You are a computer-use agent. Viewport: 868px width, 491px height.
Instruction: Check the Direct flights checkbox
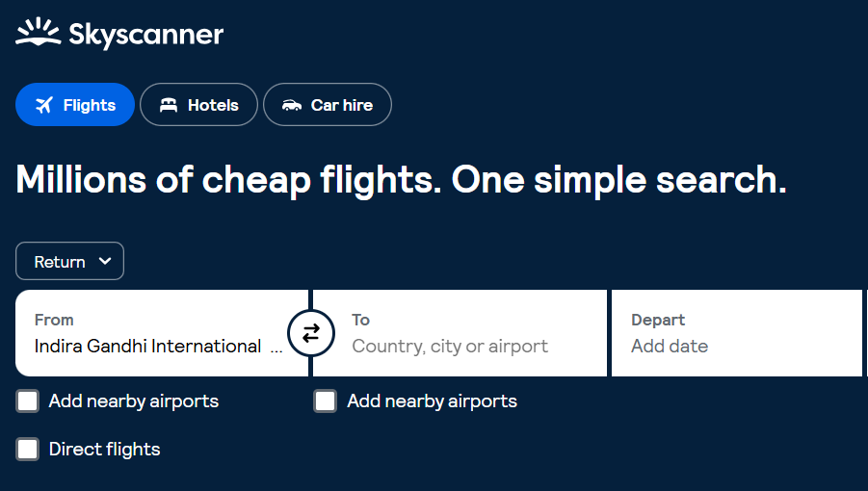click(x=28, y=450)
